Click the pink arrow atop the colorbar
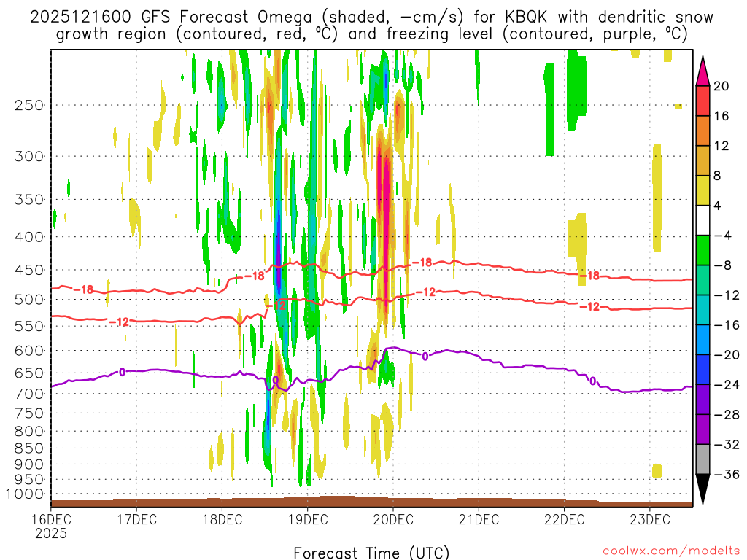The width and height of the screenshot is (747, 560). (x=703, y=71)
